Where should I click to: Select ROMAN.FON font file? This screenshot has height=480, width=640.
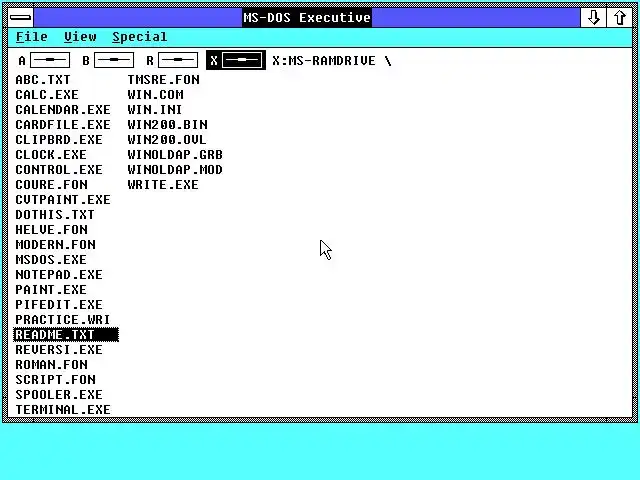[x=51, y=364]
